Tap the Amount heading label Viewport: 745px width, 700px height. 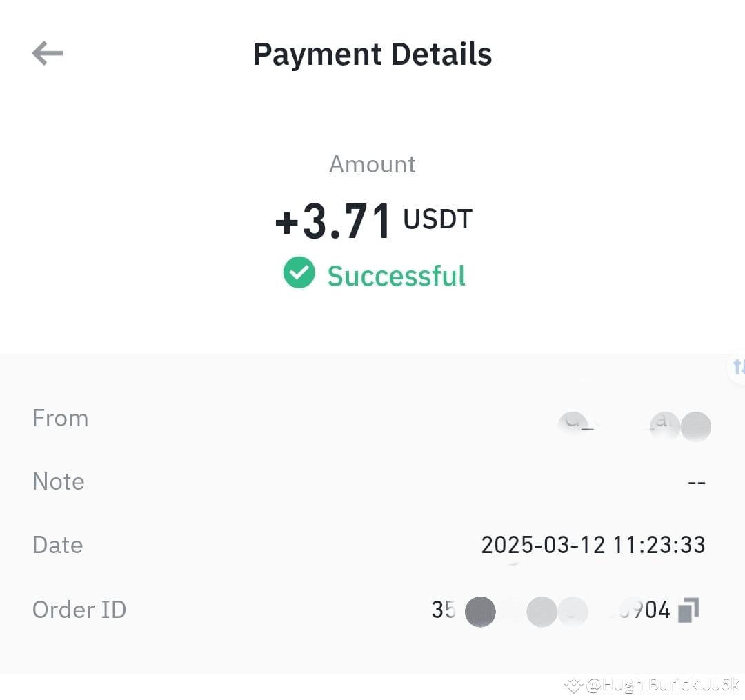coord(372,165)
